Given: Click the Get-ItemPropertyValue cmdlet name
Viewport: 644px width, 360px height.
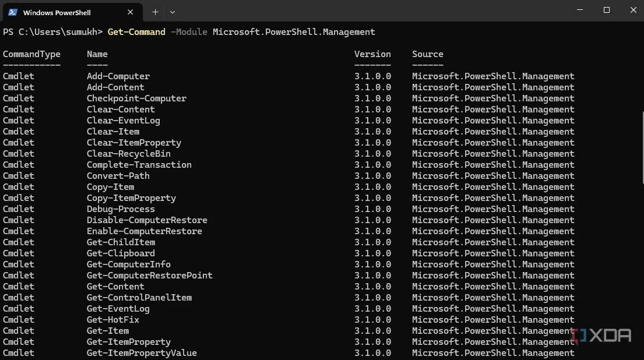Looking at the screenshot, I should tap(142, 354).
